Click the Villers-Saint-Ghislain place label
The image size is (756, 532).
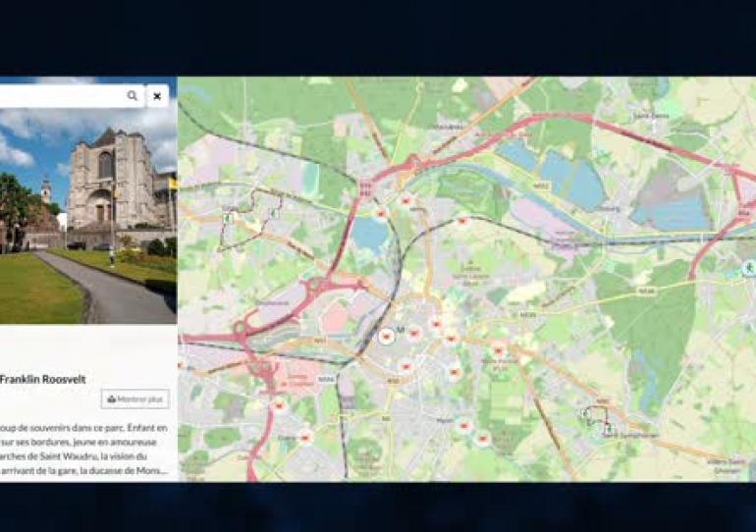[727, 465]
